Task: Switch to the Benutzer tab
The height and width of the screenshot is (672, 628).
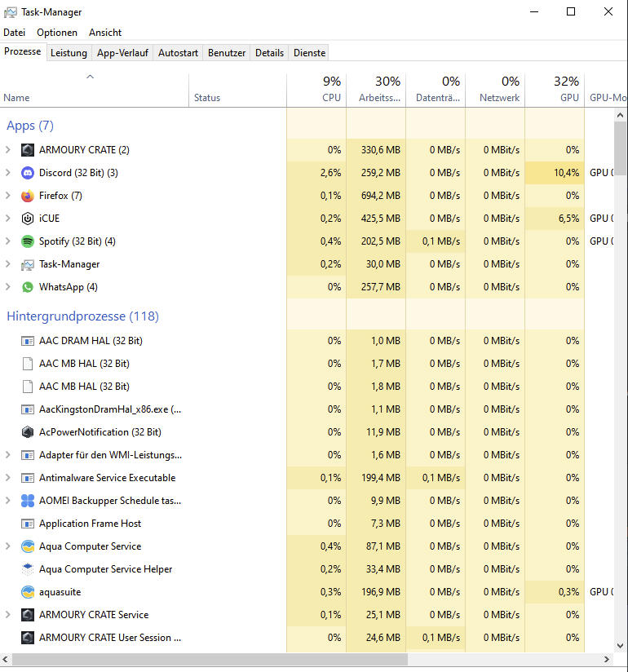Action: click(227, 53)
